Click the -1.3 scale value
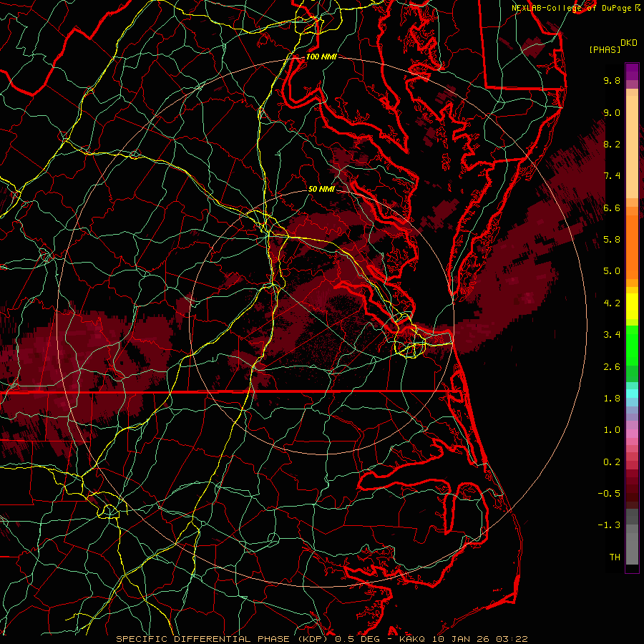 pos(609,525)
